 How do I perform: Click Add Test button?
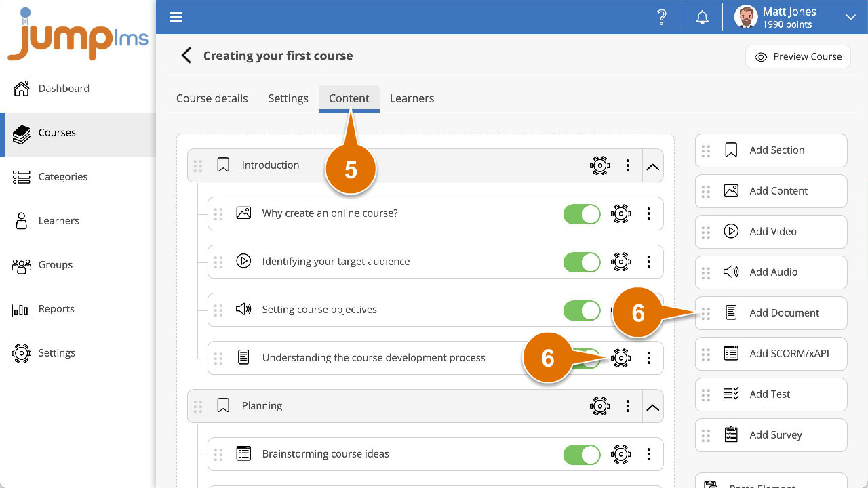click(x=771, y=394)
